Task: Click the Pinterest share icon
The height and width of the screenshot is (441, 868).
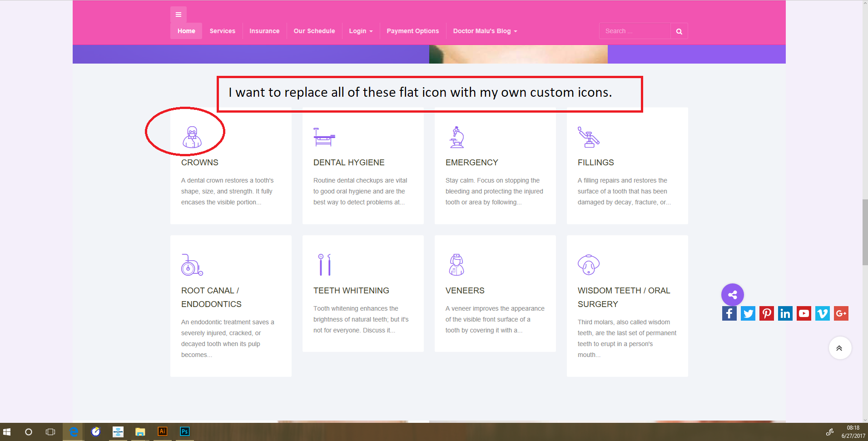Action: (767, 313)
